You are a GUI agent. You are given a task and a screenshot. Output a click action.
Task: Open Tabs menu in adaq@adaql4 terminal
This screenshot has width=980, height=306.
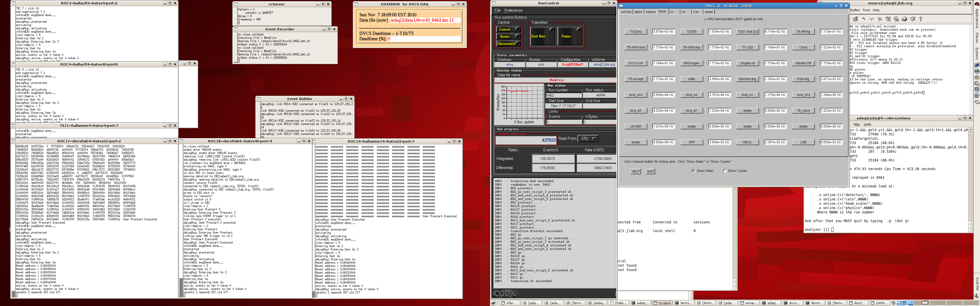tap(856, 124)
